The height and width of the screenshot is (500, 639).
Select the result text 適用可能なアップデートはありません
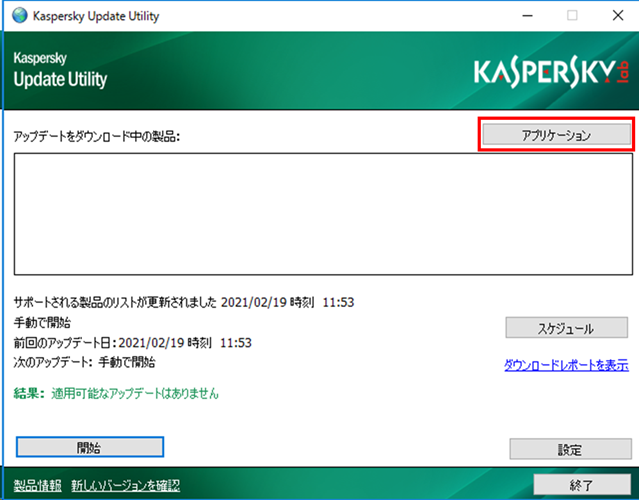tap(135, 394)
